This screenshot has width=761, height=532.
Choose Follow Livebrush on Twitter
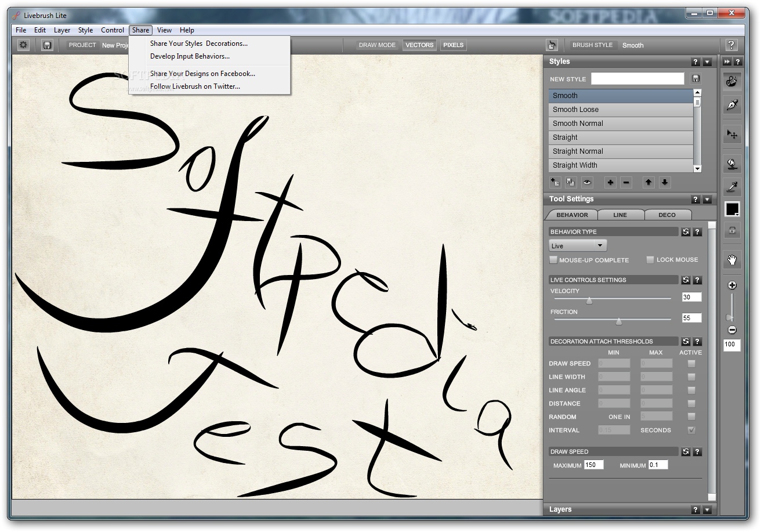(x=195, y=86)
